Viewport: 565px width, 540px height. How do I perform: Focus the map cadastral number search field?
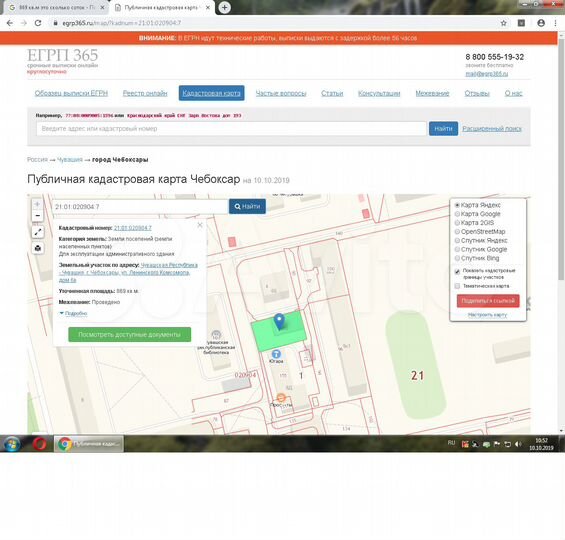[141, 206]
